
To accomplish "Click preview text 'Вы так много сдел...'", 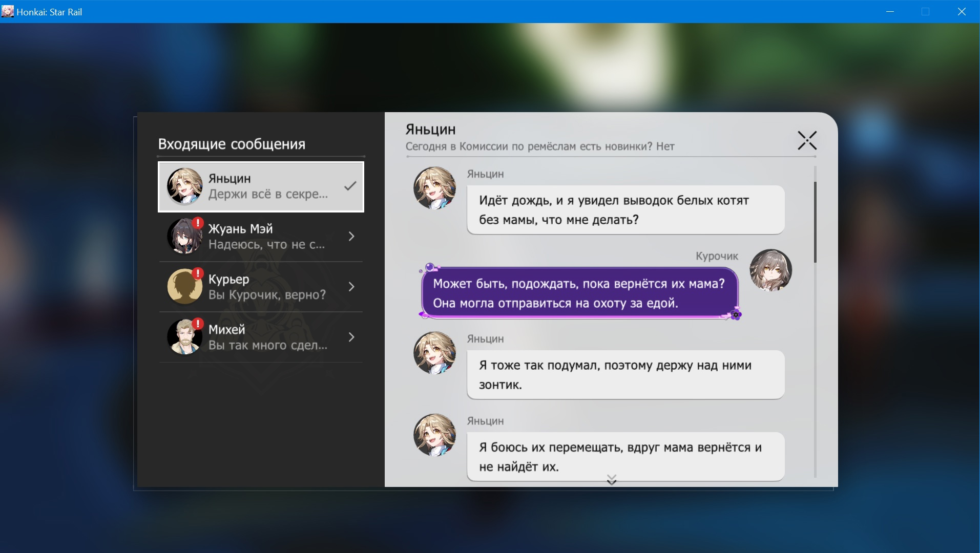I will [268, 345].
